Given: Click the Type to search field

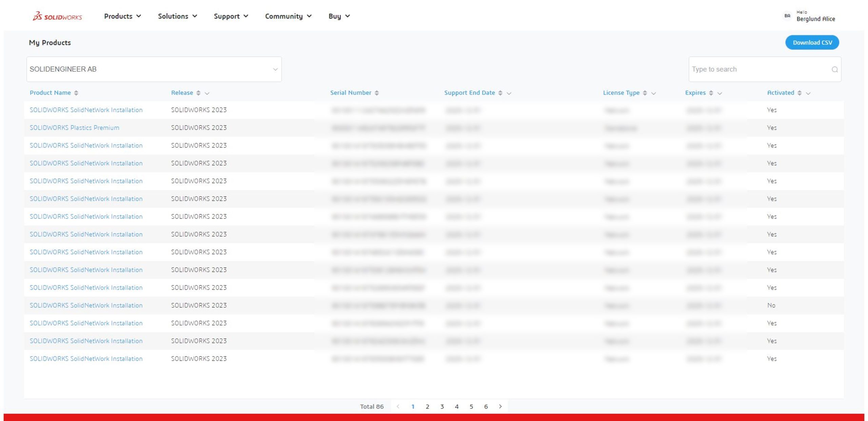Looking at the screenshot, I should [x=759, y=69].
